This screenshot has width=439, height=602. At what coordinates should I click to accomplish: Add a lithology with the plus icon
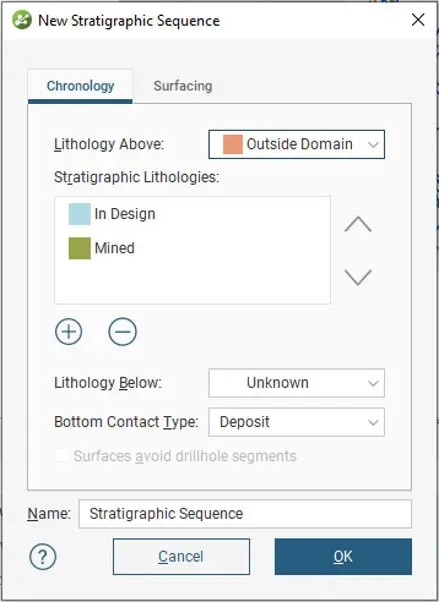(69, 331)
